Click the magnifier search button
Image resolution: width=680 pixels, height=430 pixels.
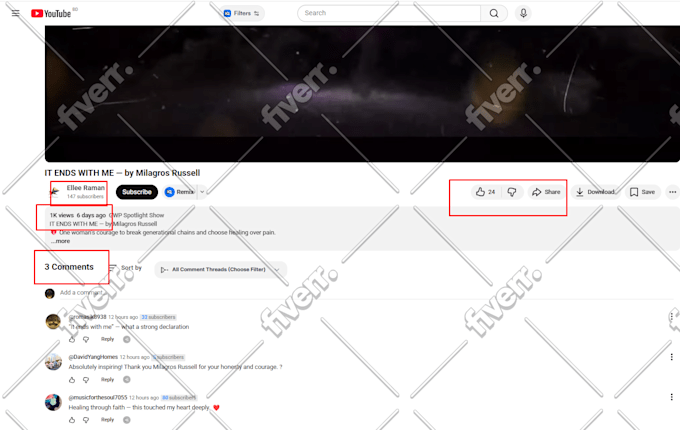(x=494, y=13)
